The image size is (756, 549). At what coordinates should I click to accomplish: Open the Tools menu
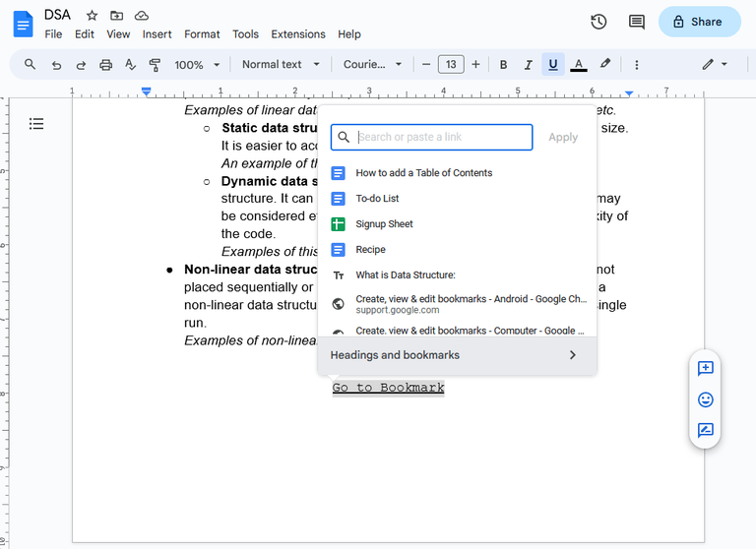[245, 34]
